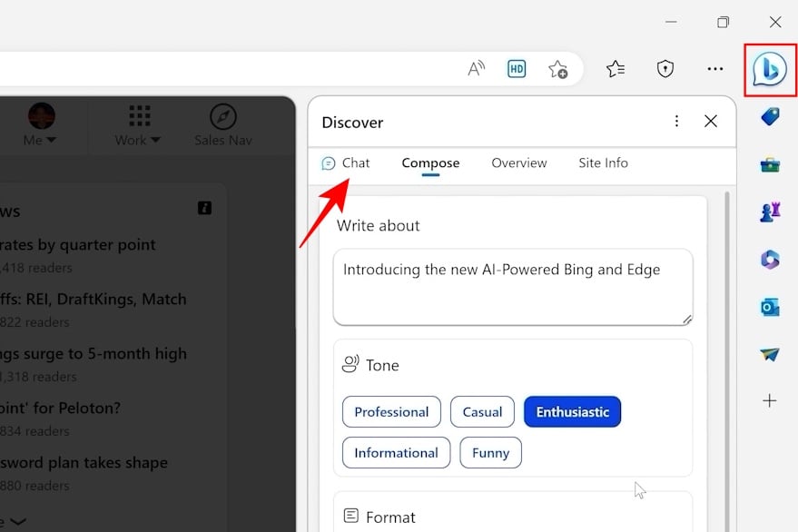Open browser Settings and more menu

(715, 69)
